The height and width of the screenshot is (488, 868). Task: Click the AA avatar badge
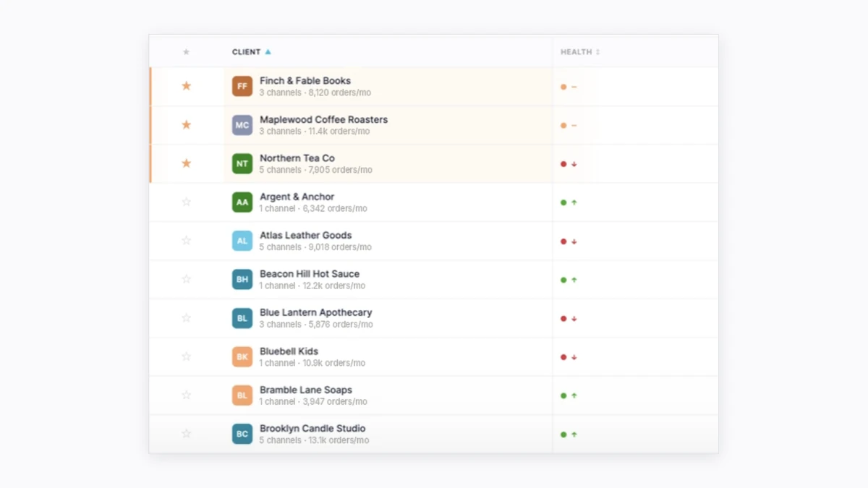click(x=242, y=202)
